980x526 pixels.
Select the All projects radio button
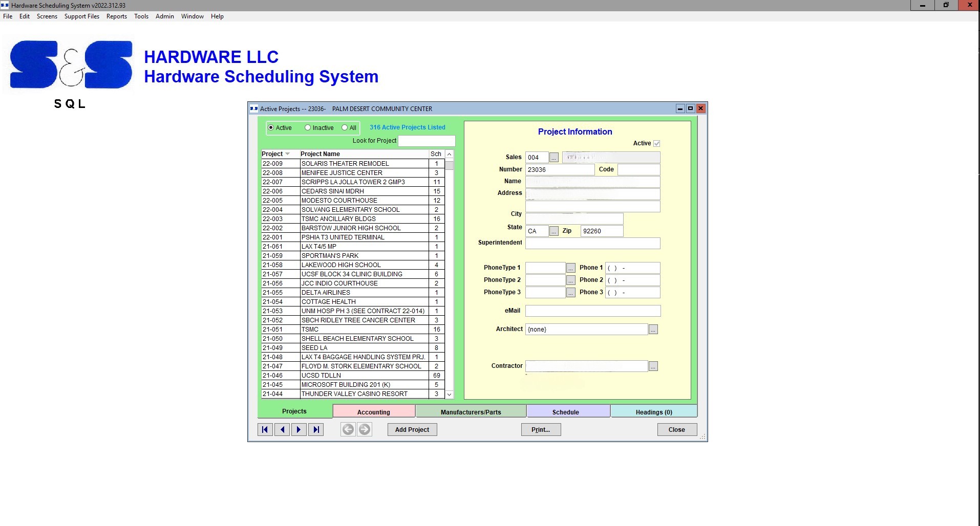(x=345, y=128)
